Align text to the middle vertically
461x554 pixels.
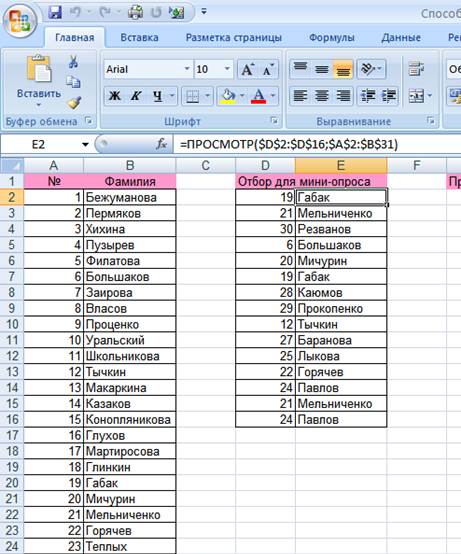point(321,69)
